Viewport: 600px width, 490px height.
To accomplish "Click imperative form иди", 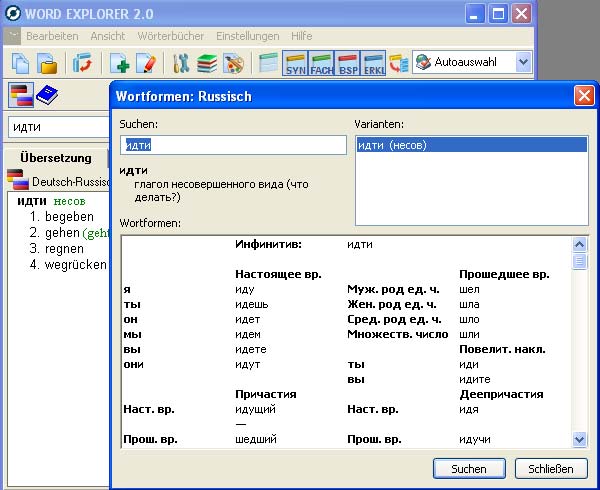I will 469,364.
